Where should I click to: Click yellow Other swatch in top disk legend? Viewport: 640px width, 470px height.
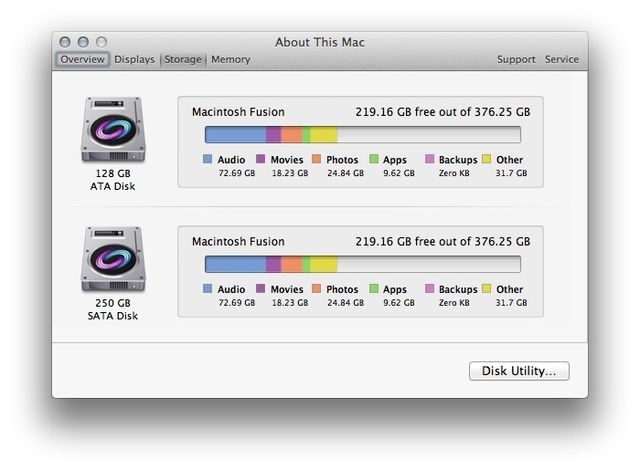(x=487, y=160)
